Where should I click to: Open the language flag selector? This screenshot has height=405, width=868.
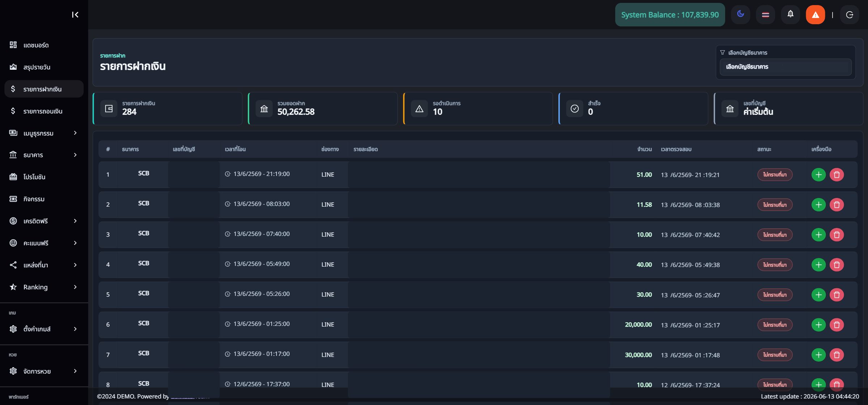tap(765, 14)
